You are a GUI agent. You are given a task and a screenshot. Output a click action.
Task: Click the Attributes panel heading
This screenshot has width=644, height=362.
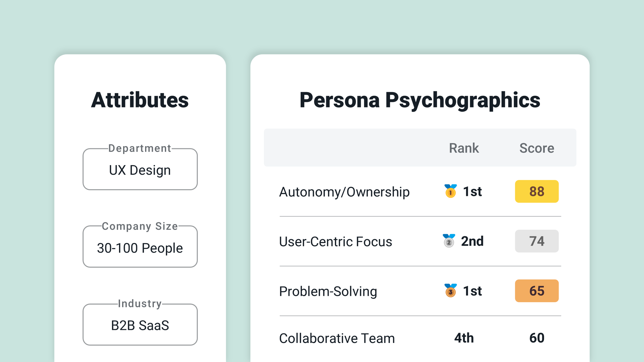pos(140,100)
